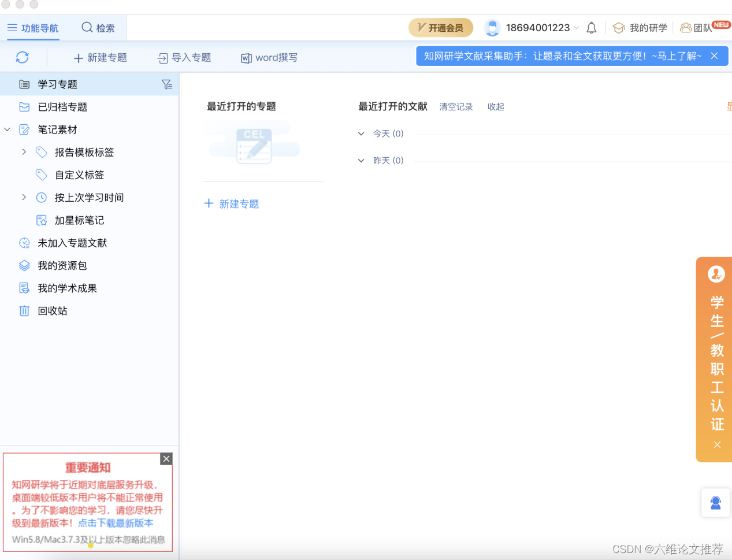Select 按上次学习时间 item
Screen dimensions: 732x560
tap(89, 198)
